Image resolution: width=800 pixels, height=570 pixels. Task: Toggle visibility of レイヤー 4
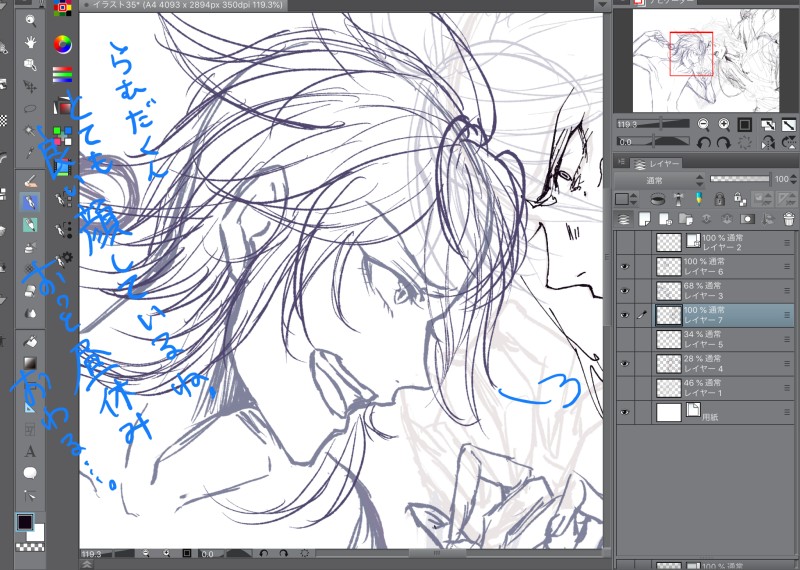[x=624, y=363]
